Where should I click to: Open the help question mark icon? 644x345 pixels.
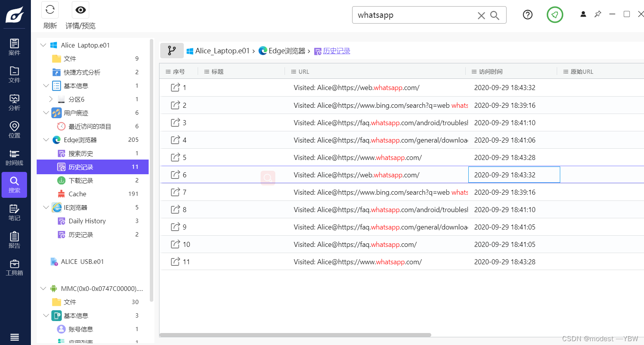click(x=527, y=15)
